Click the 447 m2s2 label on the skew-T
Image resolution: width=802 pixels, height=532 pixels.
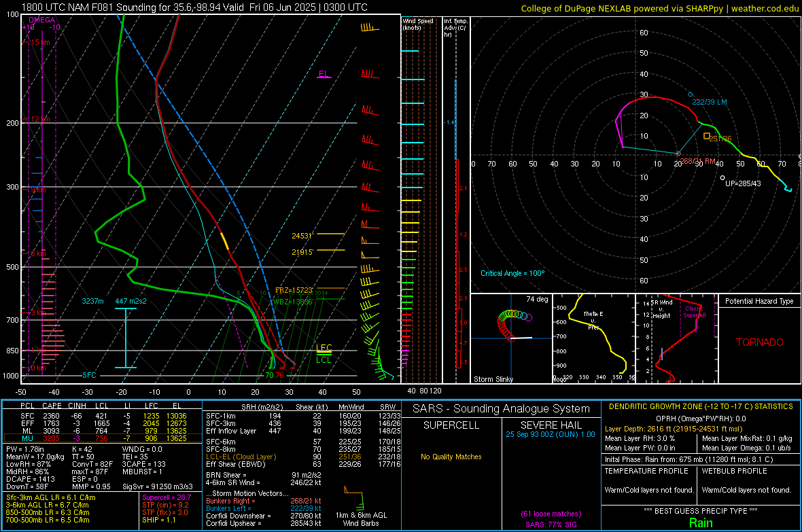(130, 301)
